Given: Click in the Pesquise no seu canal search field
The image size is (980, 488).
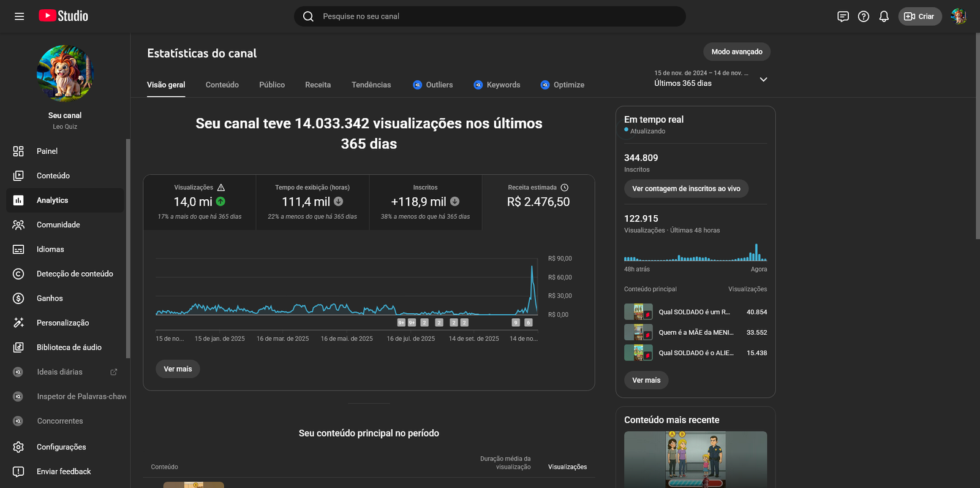Looking at the screenshot, I should pyautogui.click(x=490, y=17).
